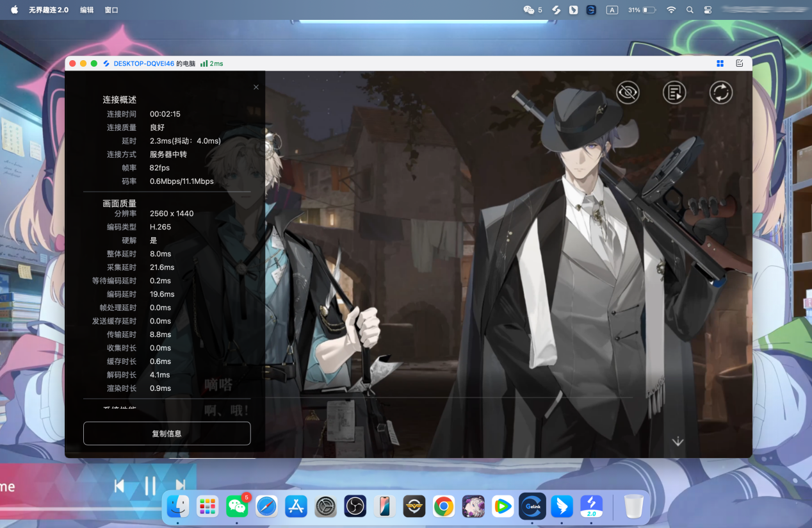This screenshot has height=528, width=812.
Task: Open the script list icon in the overlay
Action: (674, 93)
